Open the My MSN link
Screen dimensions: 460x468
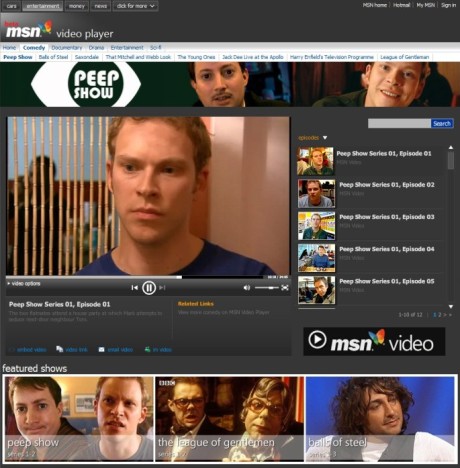tap(425, 5)
